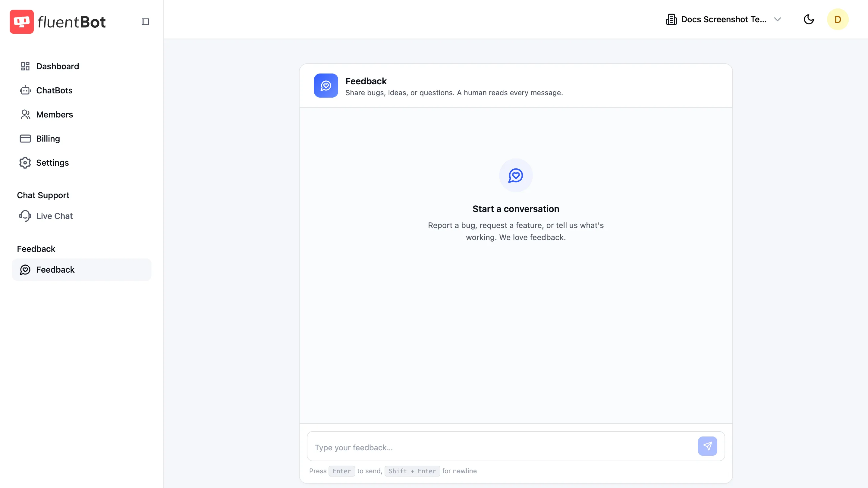The width and height of the screenshot is (868, 488).
Task: Send feedback with the paper-plane button
Action: tap(707, 446)
